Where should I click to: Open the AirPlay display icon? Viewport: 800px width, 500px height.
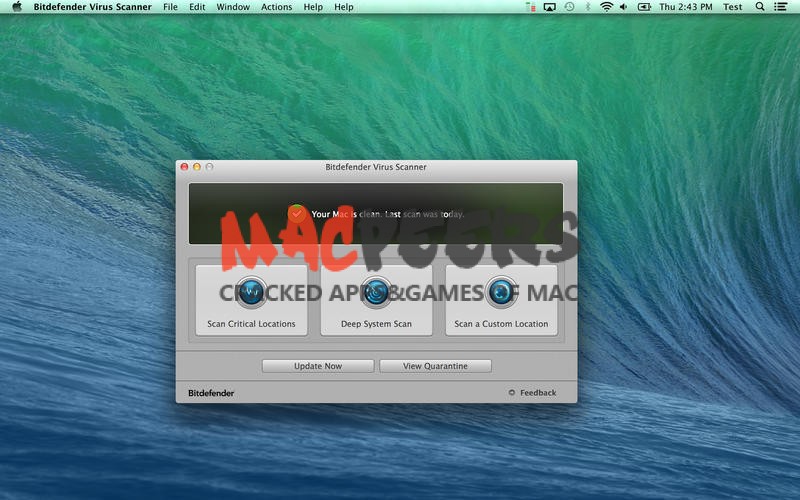(549, 7)
